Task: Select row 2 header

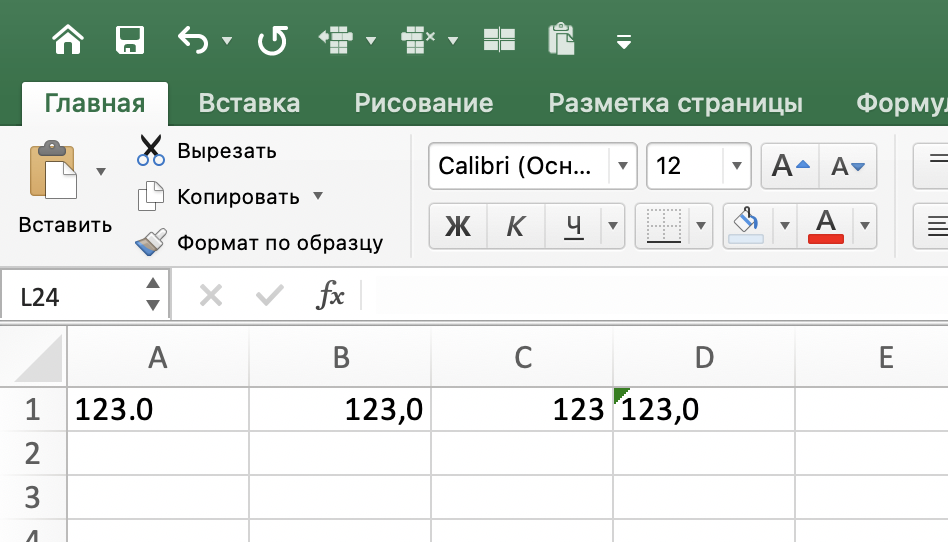Action: pyautogui.click(x=33, y=453)
